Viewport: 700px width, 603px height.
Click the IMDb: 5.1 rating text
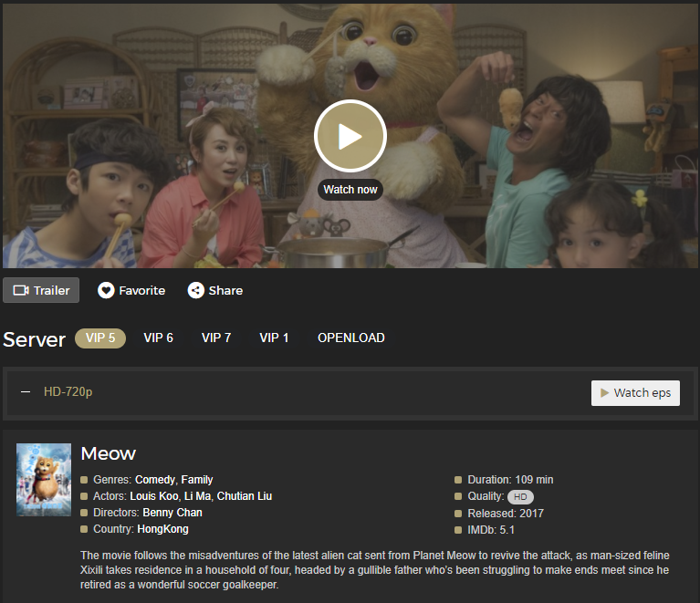click(491, 530)
